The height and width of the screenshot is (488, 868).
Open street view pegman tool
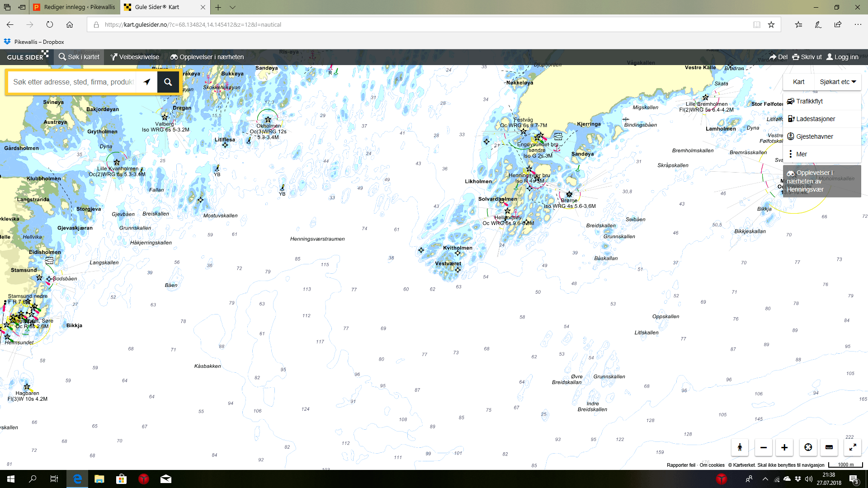pos(740,447)
